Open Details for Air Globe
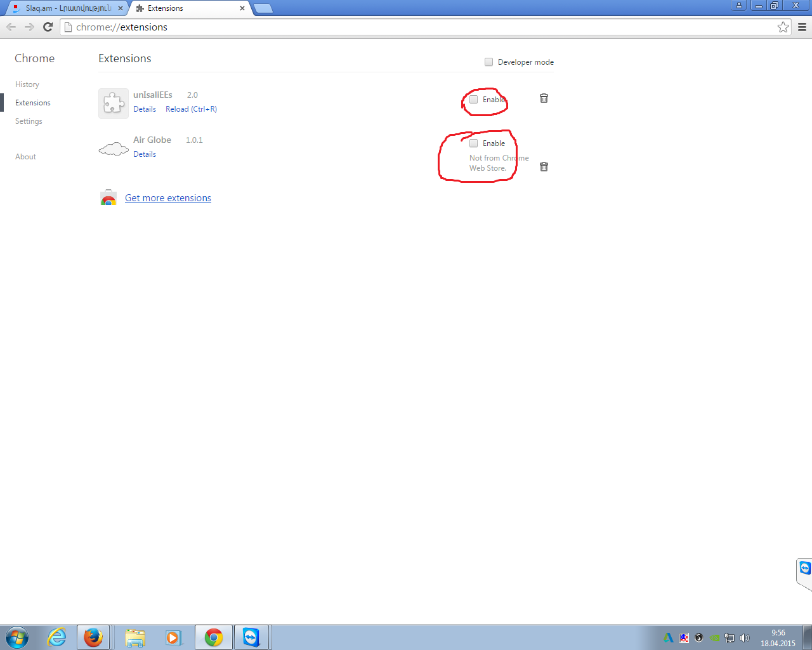The image size is (812, 650). click(145, 154)
